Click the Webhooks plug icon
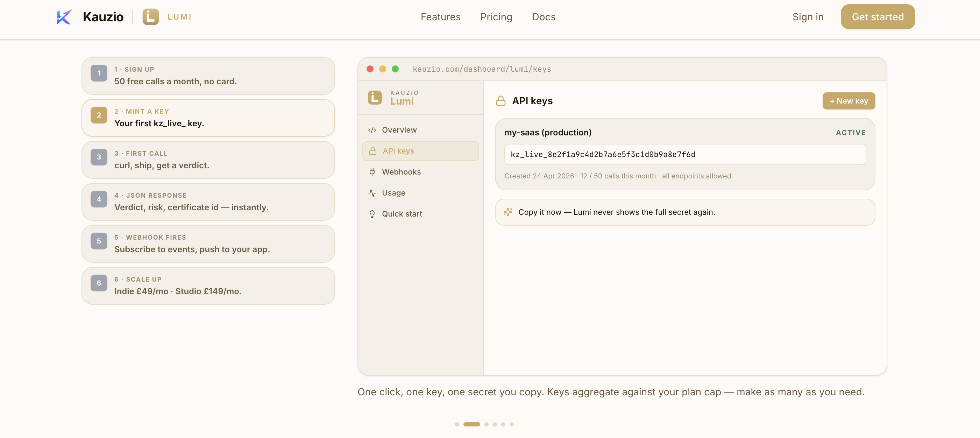The height and width of the screenshot is (438, 980). [372, 172]
